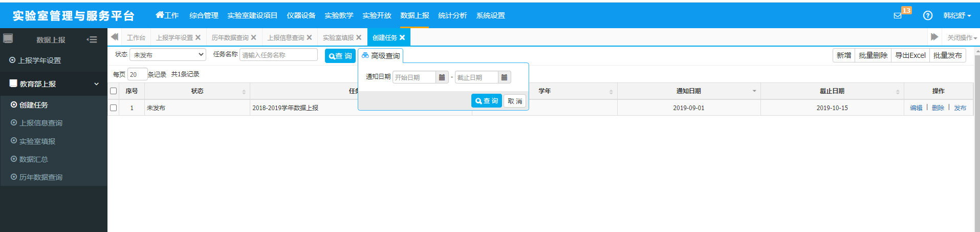This screenshot has width=980, height=232.
Task: Click the 导出Excel button
Action: 910,55
